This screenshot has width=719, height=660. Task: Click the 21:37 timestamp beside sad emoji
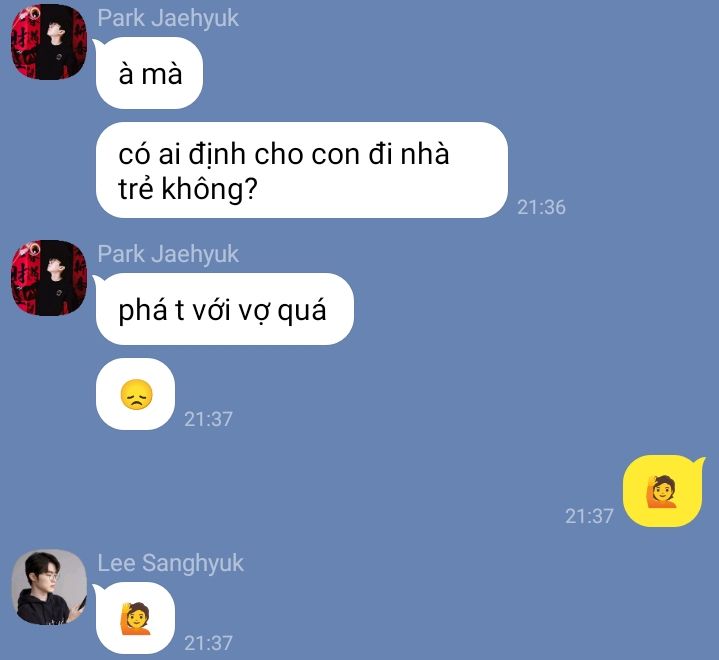tap(208, 419)
